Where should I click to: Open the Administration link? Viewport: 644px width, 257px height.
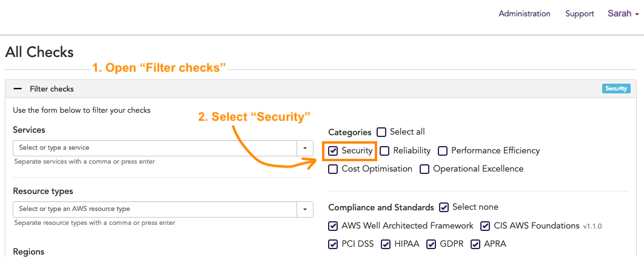coord(525,13)
